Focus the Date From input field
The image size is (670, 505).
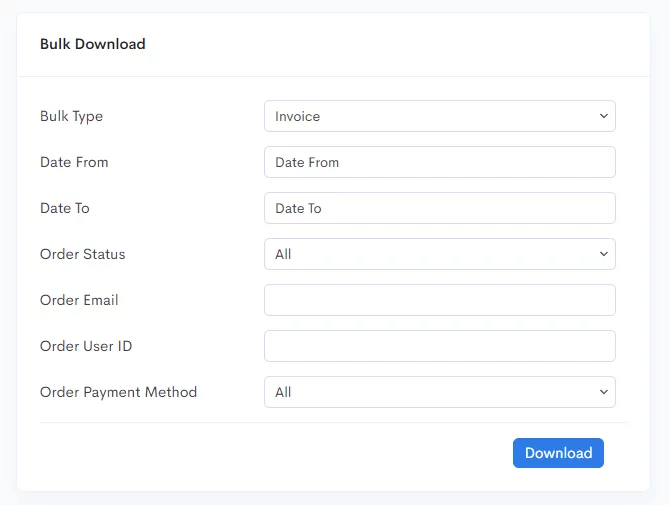click(440, 162)
